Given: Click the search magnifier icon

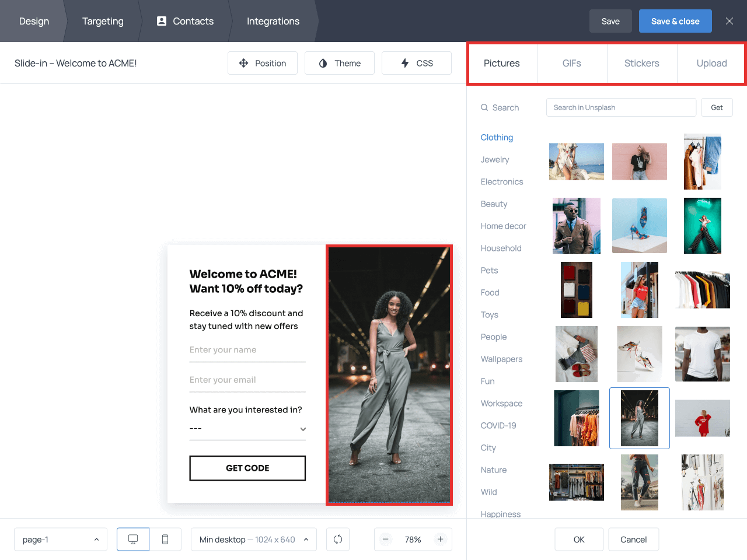Looking at the screenshot, I should click(x=484, y=107).
